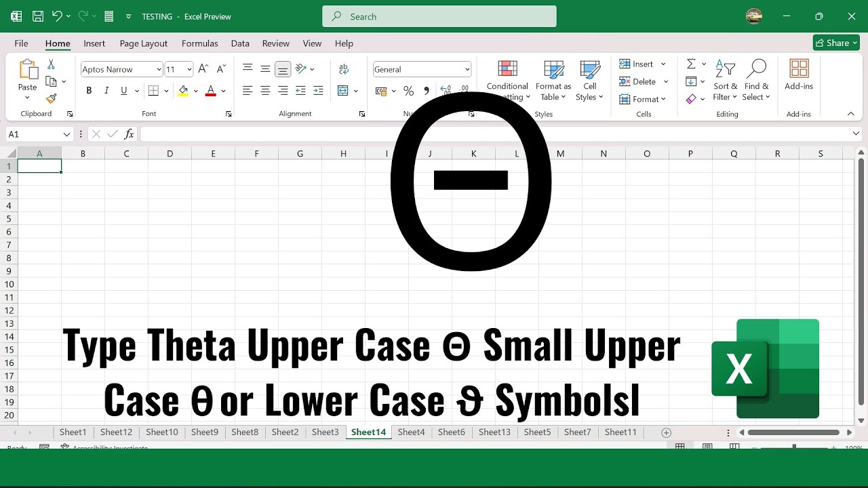Select the Sheet4 worksheet tab
Screen dimensions: 868x488
click(411, 432)
